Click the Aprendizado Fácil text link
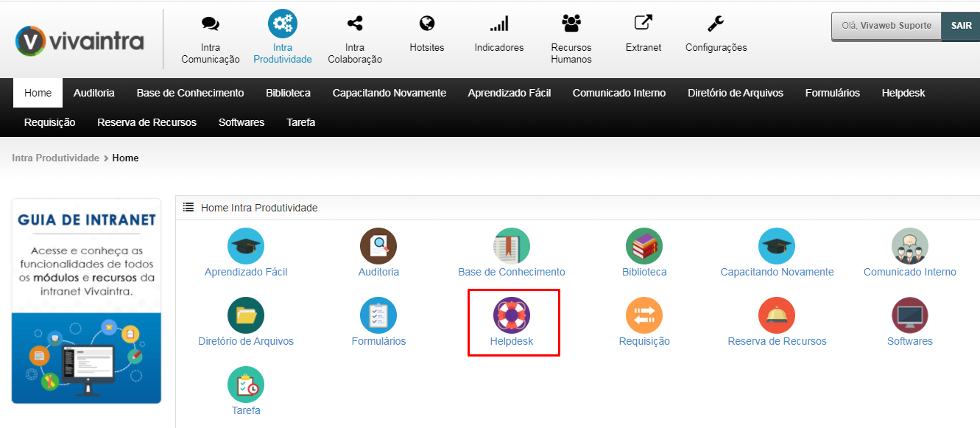Screen dimensions: 980x428 pyautogui.click(x=246, y=272)
